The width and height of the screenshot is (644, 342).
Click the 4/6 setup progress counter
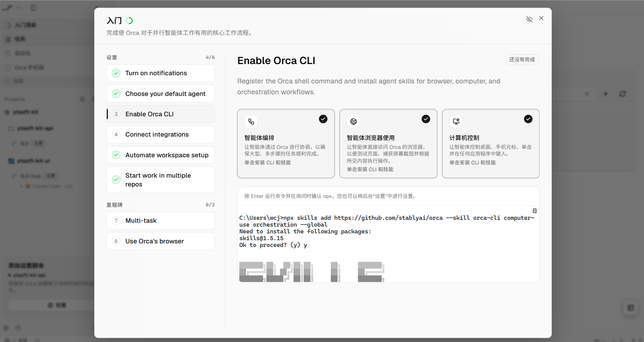tap(210, 57)
